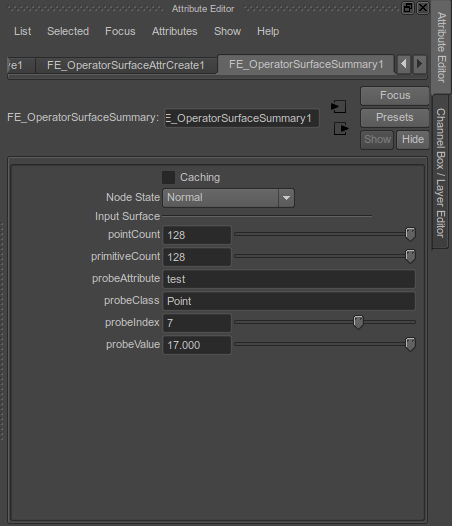
Task: Click the go to output connection icon
Action: click(x=341, y=128)
